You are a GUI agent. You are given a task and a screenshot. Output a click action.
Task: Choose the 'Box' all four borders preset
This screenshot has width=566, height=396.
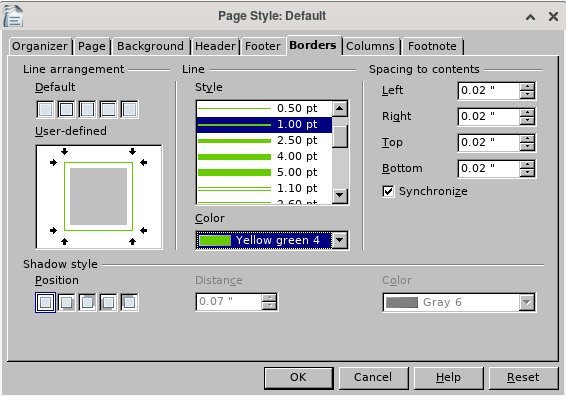coord(66,109)
